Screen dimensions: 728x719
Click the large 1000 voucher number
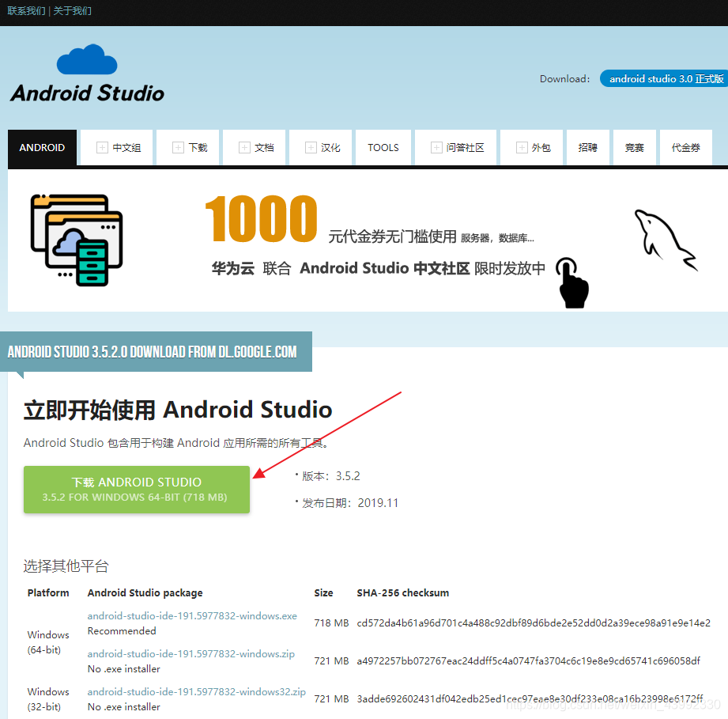[262, 218]
